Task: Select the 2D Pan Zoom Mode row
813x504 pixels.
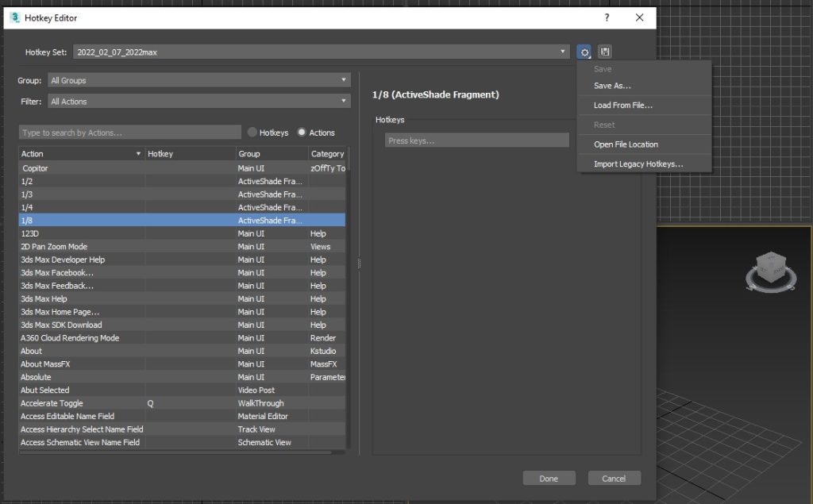Action: (182, 246)
